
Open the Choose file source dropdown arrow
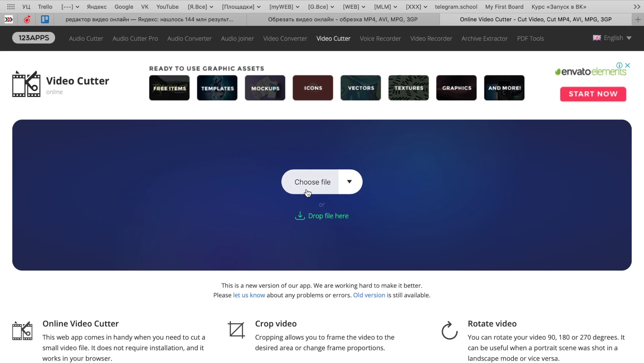[x=350, y=182]
